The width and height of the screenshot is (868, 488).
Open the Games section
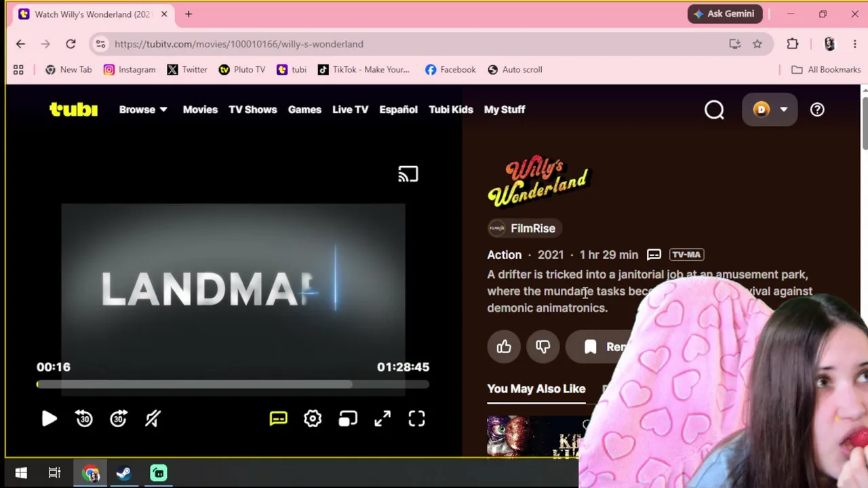click(x=304, y=109)
